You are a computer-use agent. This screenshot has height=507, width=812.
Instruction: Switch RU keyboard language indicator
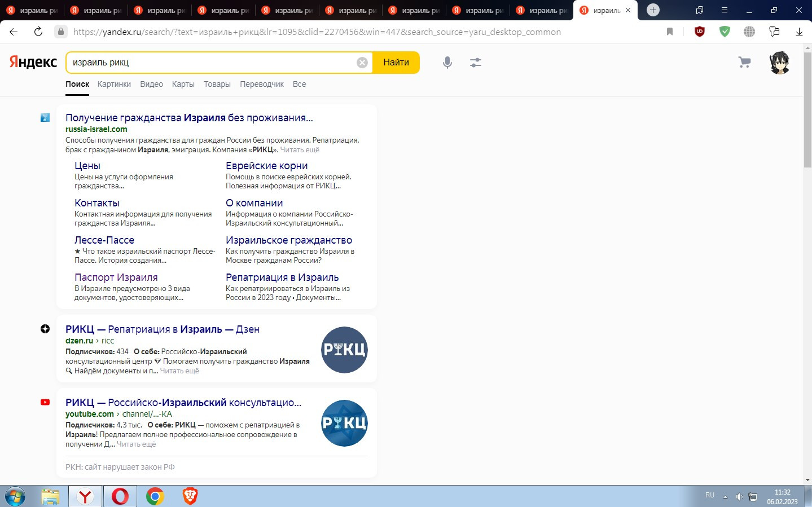coord(710,495)
